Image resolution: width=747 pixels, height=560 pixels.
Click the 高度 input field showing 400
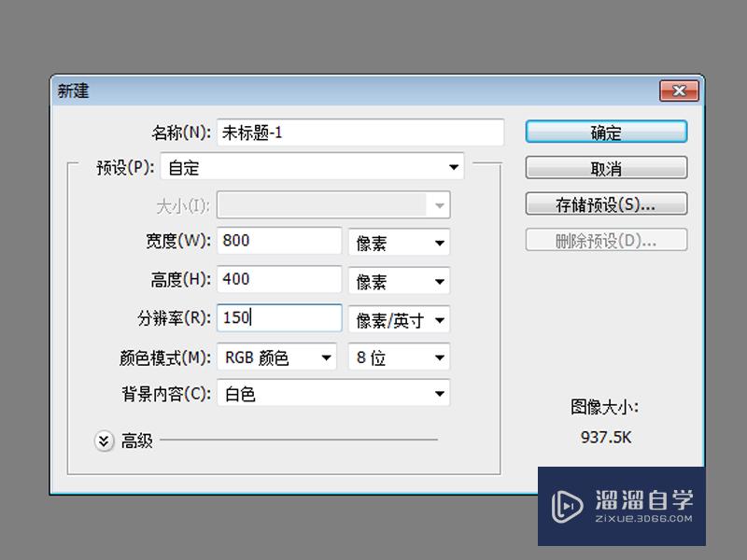(279, 279)
